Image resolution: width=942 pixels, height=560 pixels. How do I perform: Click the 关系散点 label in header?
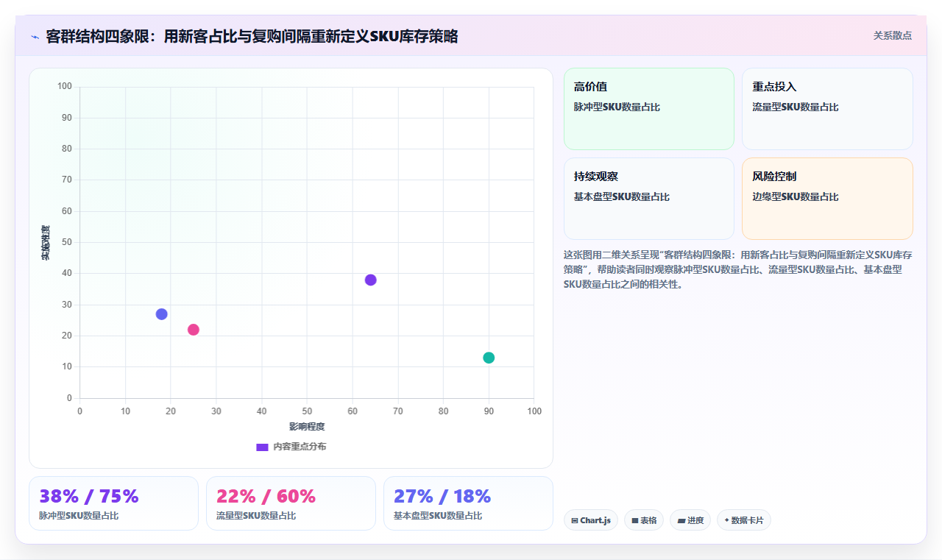coord(893,35)
